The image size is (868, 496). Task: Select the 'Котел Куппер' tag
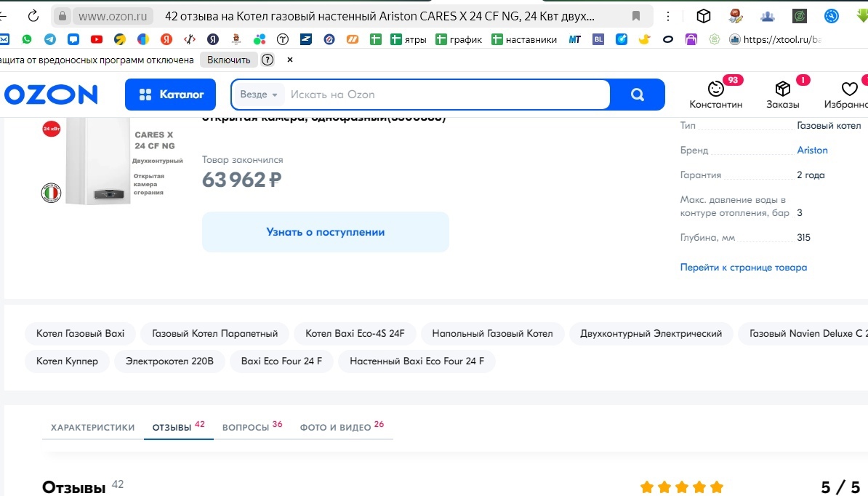[67, 361]
